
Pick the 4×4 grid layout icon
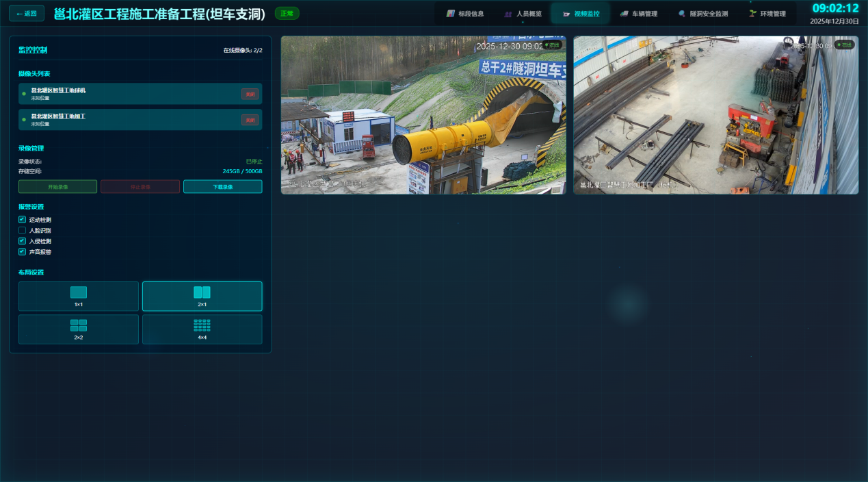[202, 325]
